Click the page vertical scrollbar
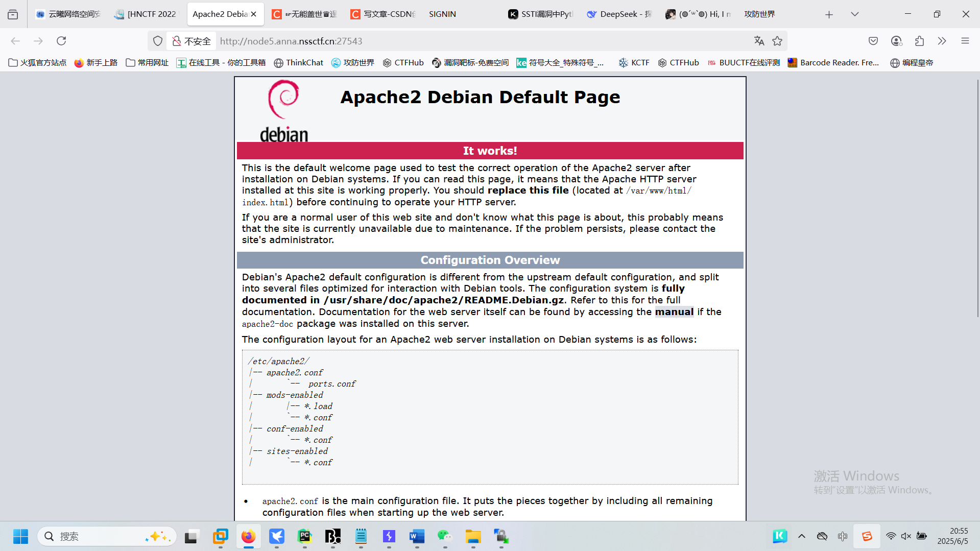 977,199
